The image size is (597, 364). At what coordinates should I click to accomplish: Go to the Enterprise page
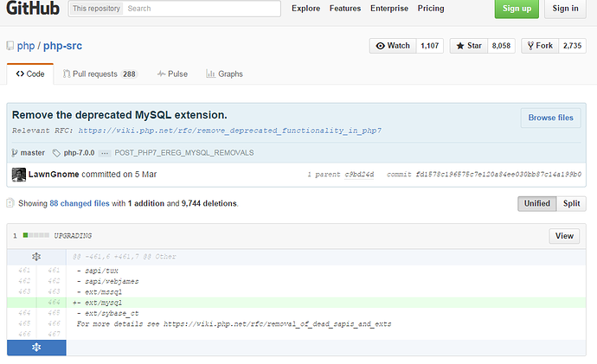tap(389, 9)
